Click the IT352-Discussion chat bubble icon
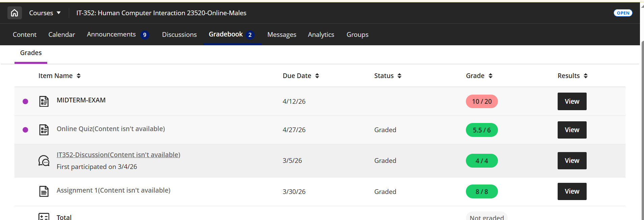 point(44,161)
